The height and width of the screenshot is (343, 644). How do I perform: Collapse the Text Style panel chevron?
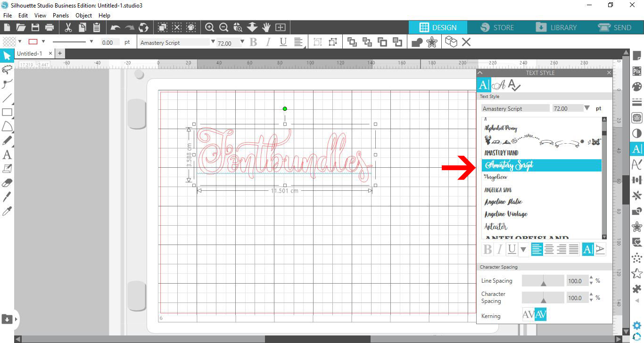480,73
